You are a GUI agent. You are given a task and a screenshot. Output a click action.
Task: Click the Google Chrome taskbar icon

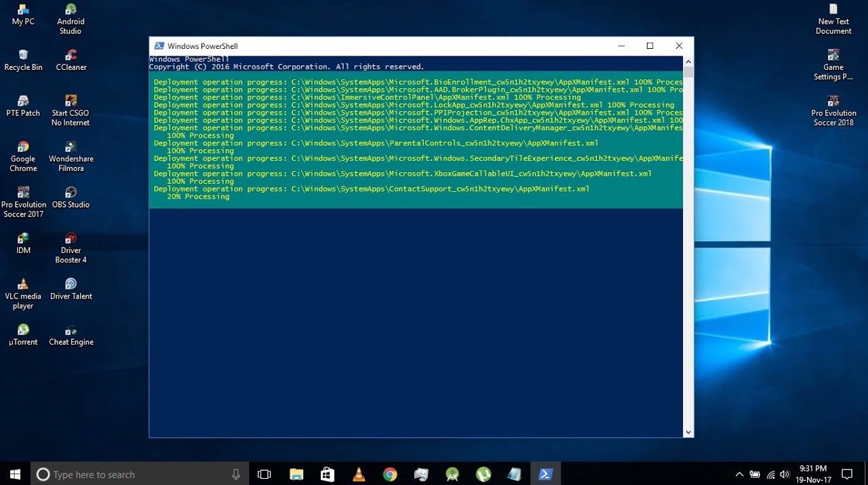[389, 474]
